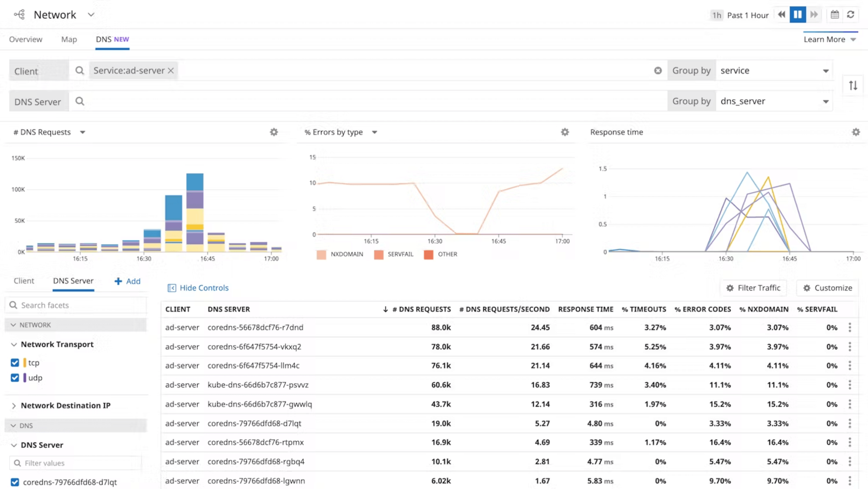The image size is (868, 489).
Task: Pause the live data updates
Action: pos(798,14)
